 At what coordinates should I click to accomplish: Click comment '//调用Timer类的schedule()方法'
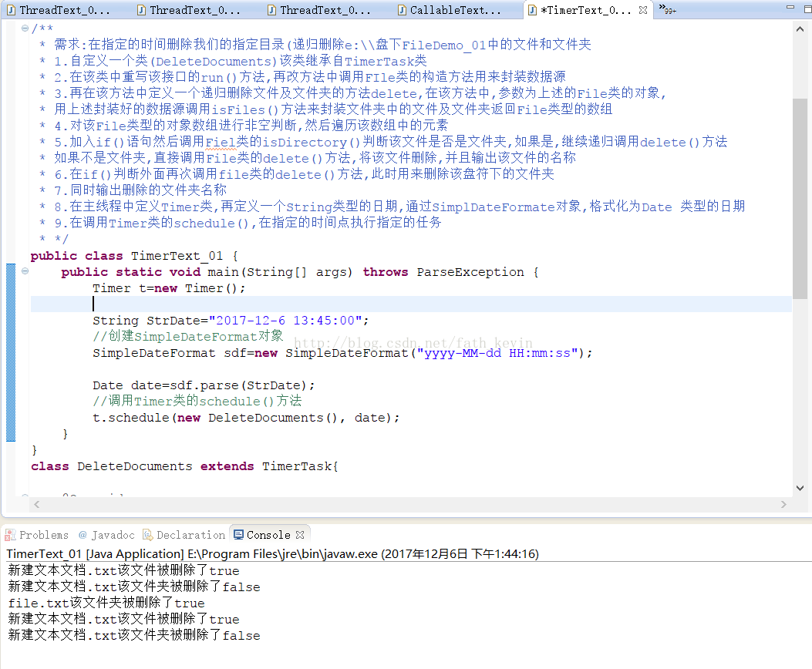[197, 401]
